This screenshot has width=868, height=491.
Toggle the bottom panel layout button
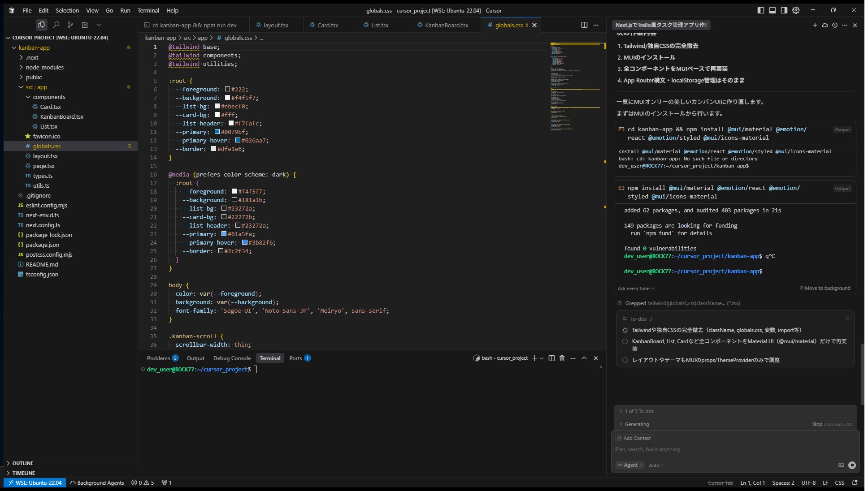[773, 10]
